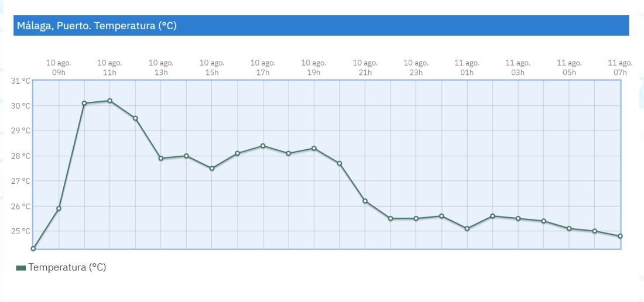The image size is (644, 302).
Task: Click the '11 ago. 03h' x-axis label
Action: [x=518, y=67]
